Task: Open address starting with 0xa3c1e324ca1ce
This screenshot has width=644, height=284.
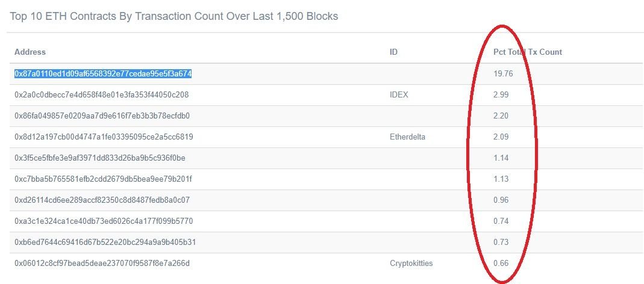Action: point(104,221)
